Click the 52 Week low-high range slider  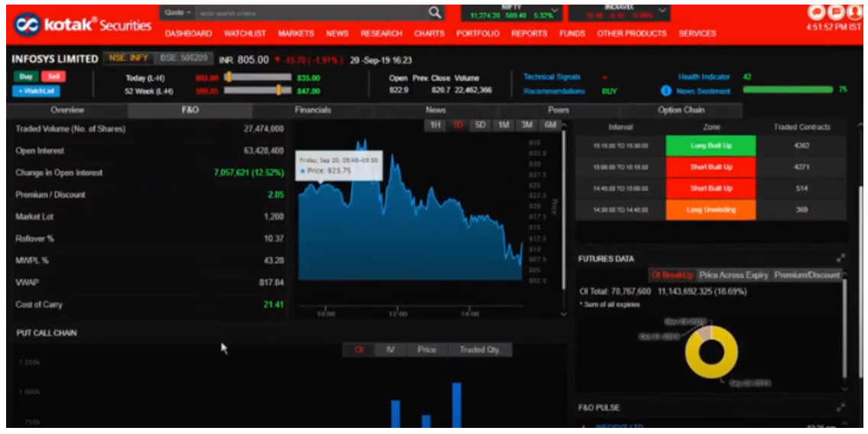point(257,91)
